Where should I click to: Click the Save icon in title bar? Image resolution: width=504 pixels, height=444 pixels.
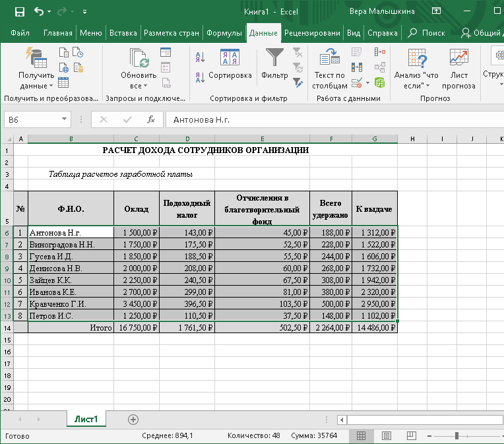click(x=19, y=12)
